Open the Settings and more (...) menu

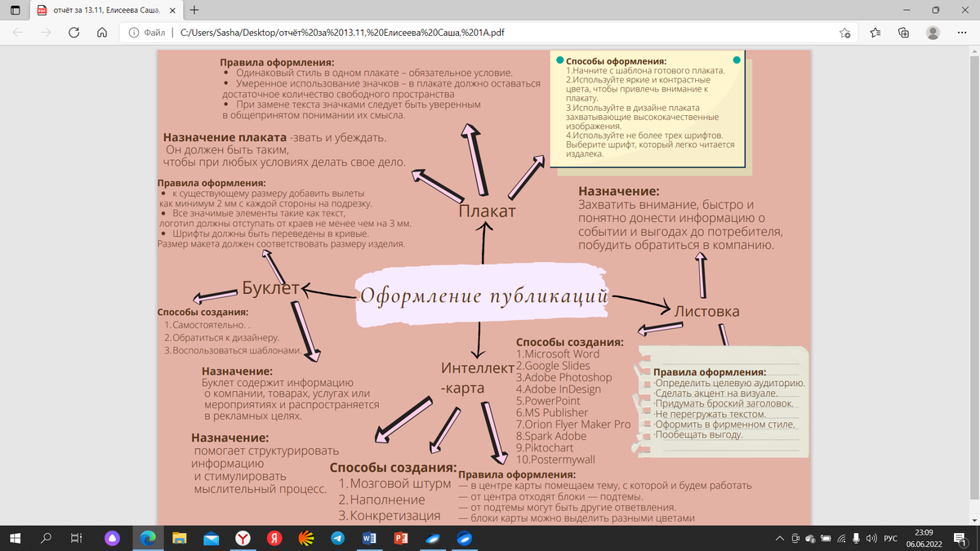click(x=960, y=33)
